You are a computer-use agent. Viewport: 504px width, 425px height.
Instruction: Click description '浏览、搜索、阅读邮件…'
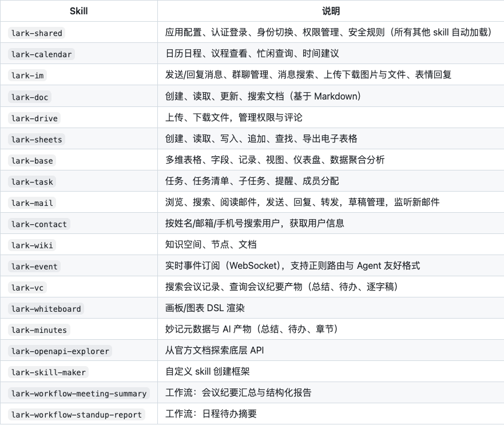point(303,202)
